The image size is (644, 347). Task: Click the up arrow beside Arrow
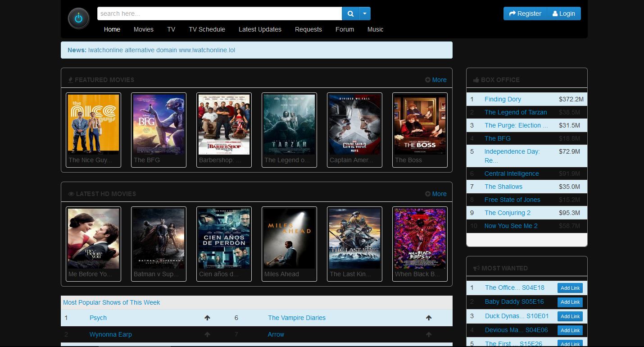[x=429, y=334]
